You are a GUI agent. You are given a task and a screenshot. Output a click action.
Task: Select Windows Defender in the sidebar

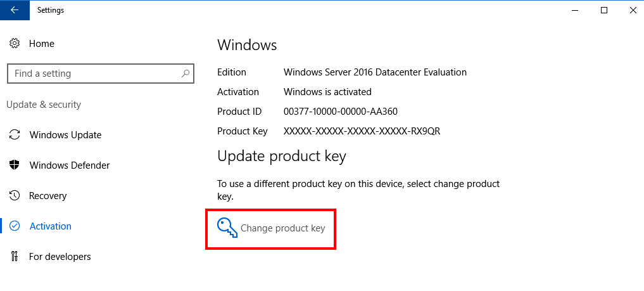70,165
